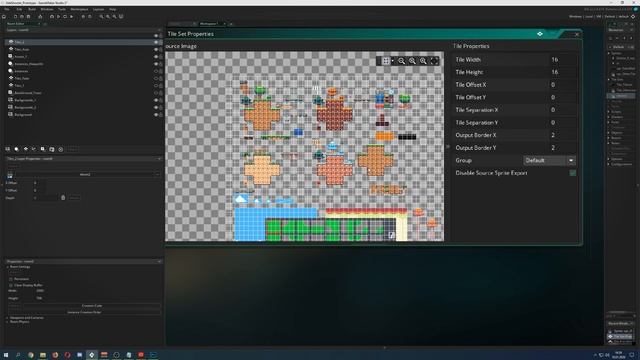The width and height of the screenshot is (640, 360).
Task: Zoom out the tile set source image
Action: coord(402,61)
